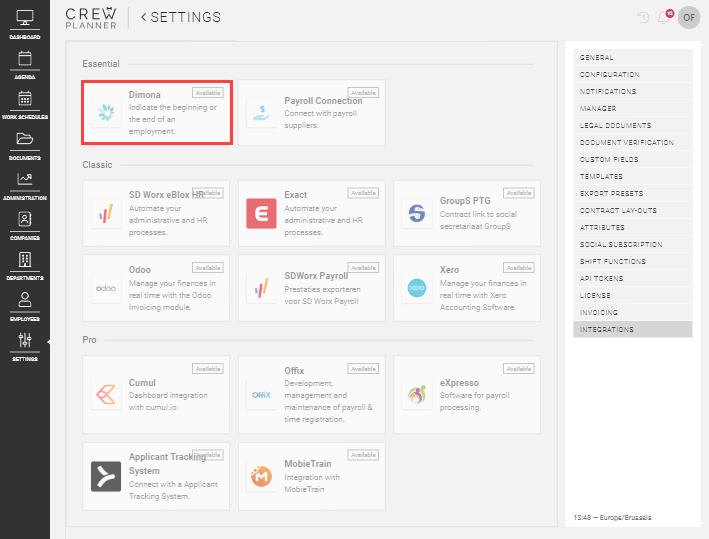
Task: Open Work Schedules section
Action: pyautogui.click(x=25, y=104)
